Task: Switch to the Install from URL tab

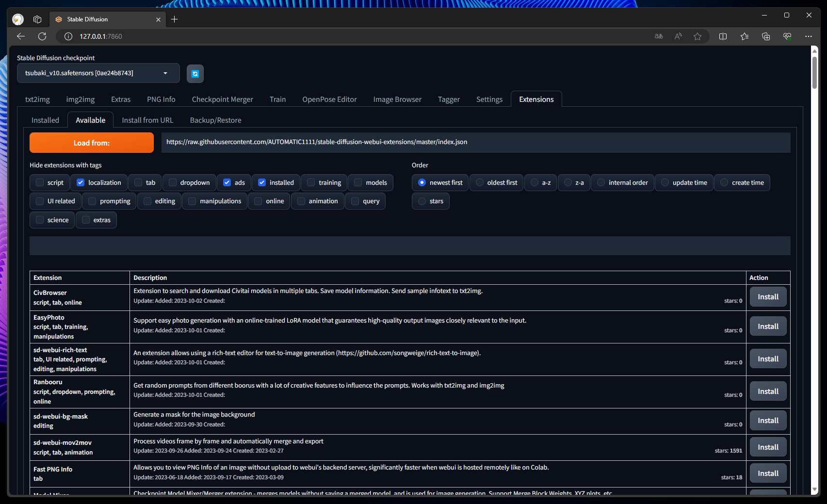Action: click(147, 120)
